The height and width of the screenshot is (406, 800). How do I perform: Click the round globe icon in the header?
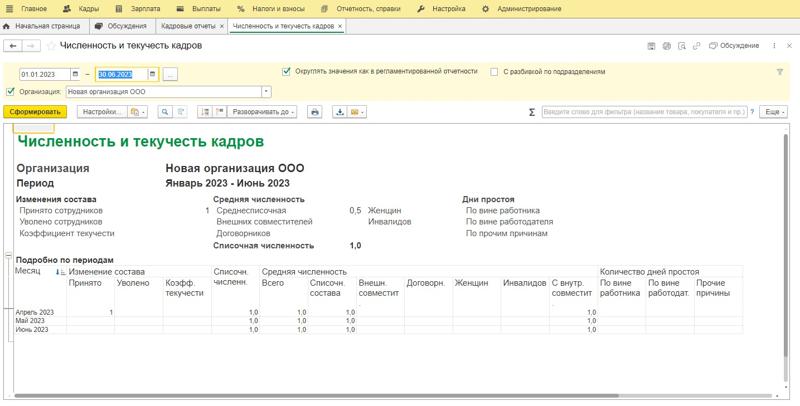click(x=666, y=46)
